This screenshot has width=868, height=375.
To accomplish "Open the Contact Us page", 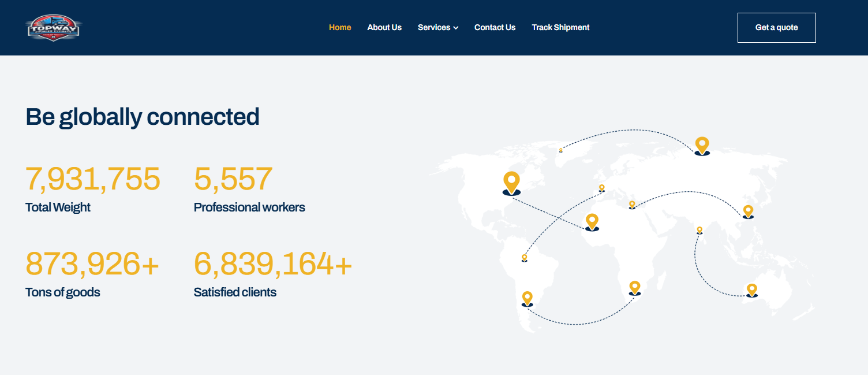I will coord(495,27).
